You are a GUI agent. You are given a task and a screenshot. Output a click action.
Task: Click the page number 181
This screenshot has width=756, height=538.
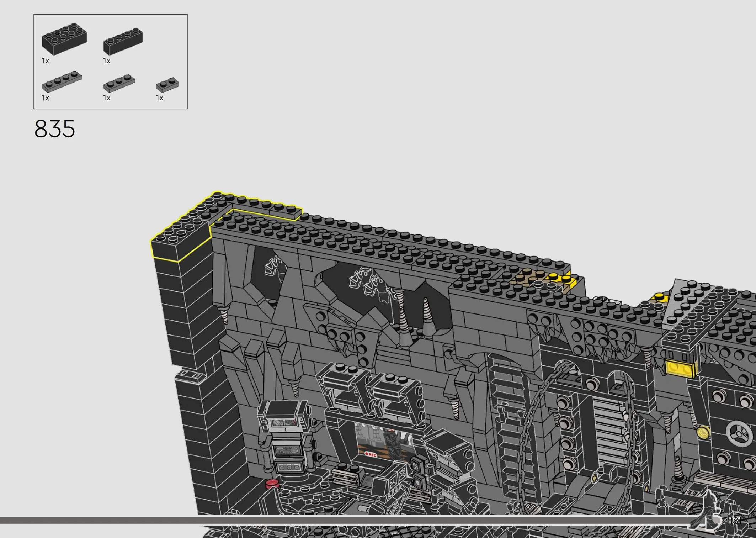pyautogui.click(x=735, y=521)
